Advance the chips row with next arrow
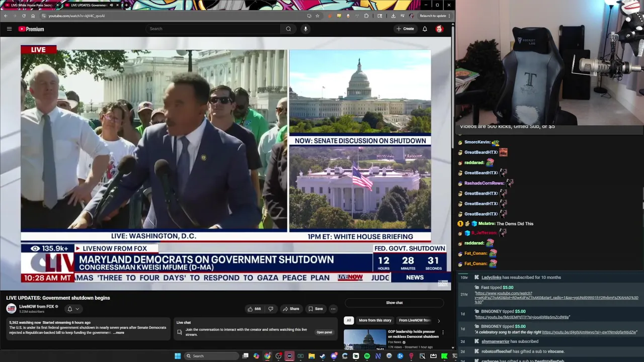This screenshot has width=644, height=362. (x=438, y=320)
